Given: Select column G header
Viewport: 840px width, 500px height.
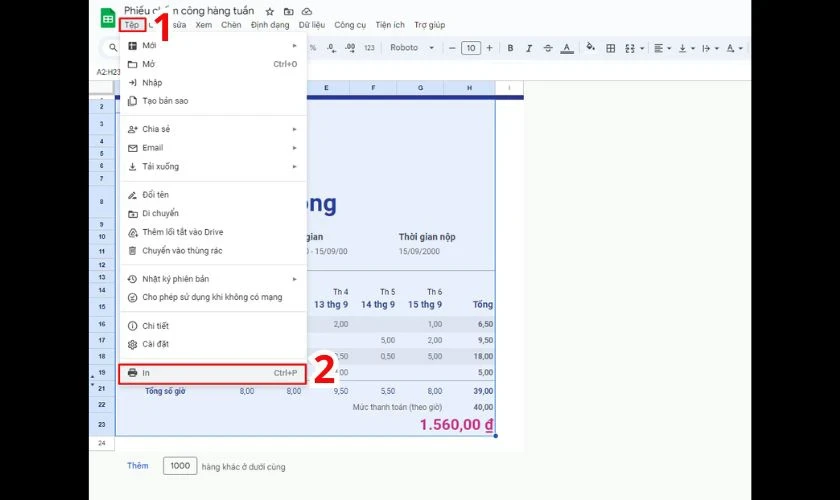Looking at the screenshot, I should coord(420,87).
